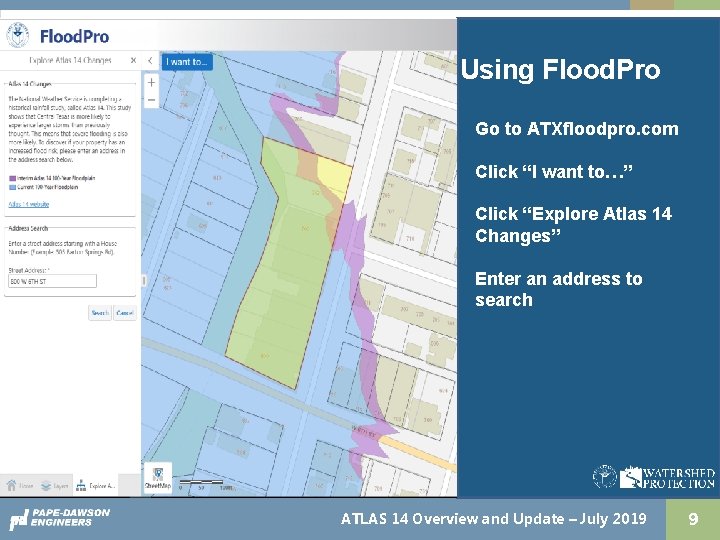Image resolution: width=720 pixels, height=540 pixels.
Task: Click the "Go to ATXfloodpro.com" text
Action: [x=577, y=129]
